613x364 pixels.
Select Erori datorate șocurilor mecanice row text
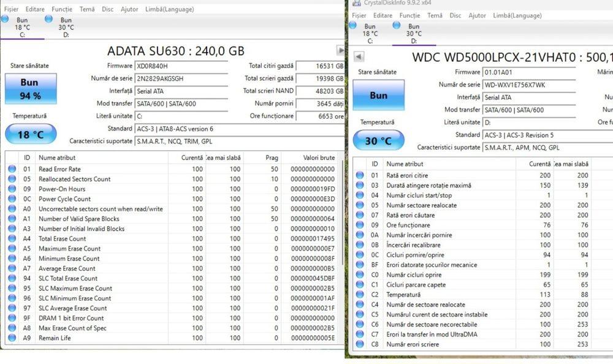click(432, 265)
